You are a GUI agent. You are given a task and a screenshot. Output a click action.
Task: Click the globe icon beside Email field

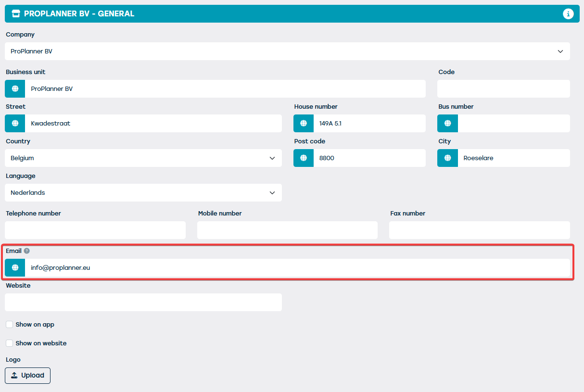coord(15,268)
